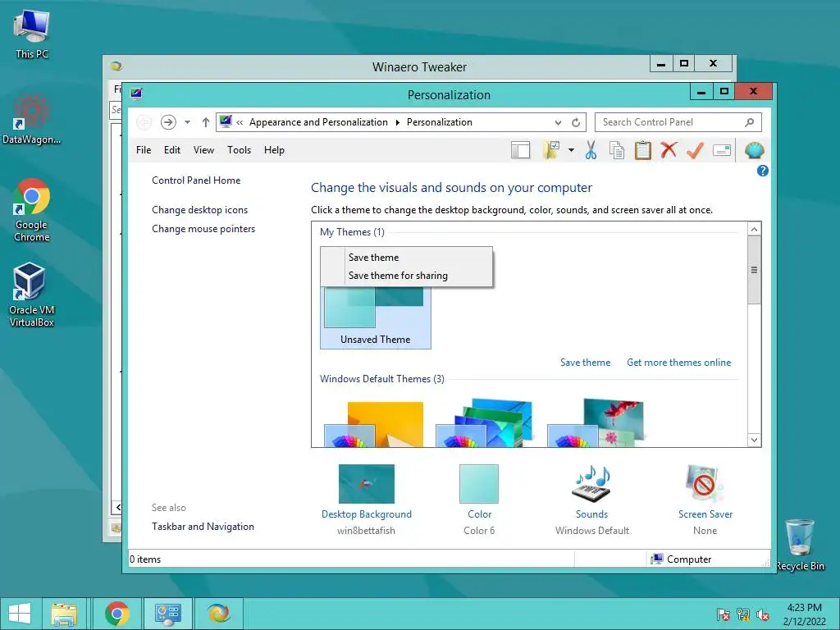Click the orange checkmark Properties icon
840x630 pixels.
pyautogui.click(x=695, y=150)
